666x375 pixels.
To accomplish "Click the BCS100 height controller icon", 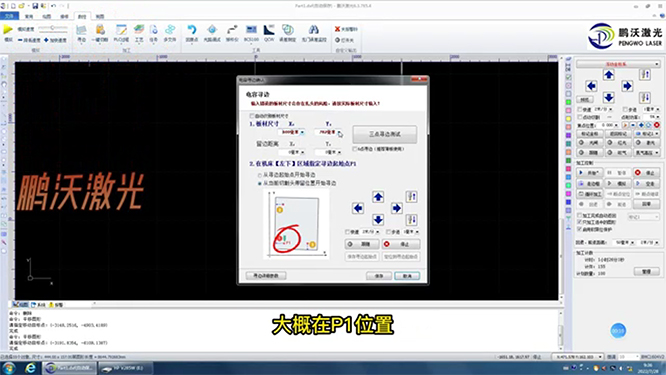I will coord(251,30).
